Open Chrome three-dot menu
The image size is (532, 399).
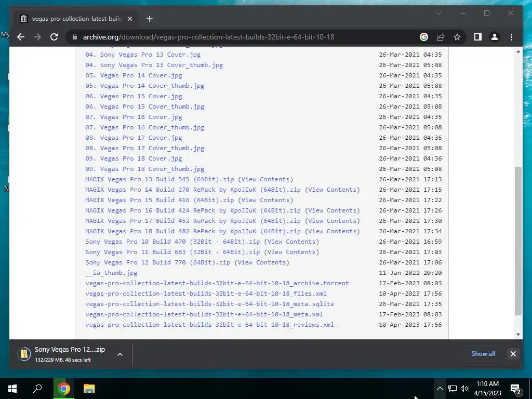(511, 37)
